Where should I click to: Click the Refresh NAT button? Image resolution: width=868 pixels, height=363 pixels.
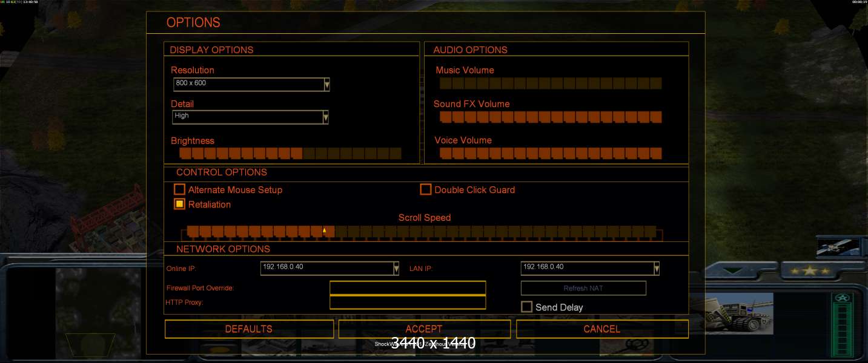click(x=583, y=288)
